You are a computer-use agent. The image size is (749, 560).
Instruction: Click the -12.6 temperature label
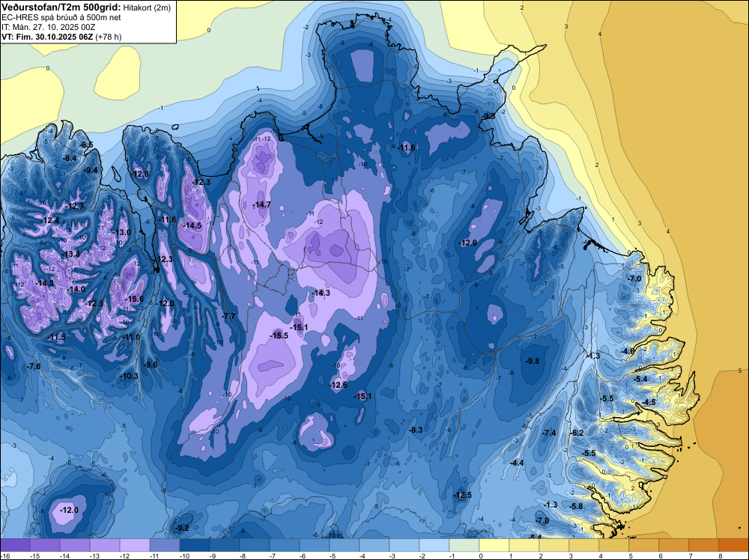[339, 385]
